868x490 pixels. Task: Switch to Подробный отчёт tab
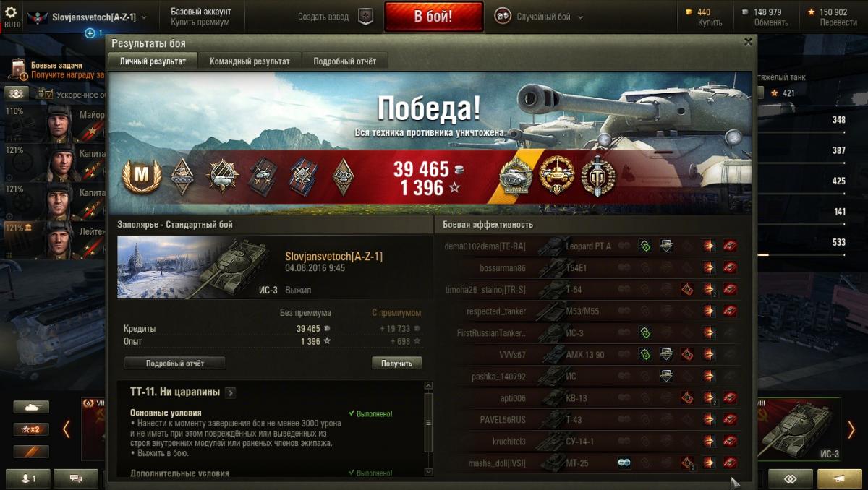tap(344, 61)
